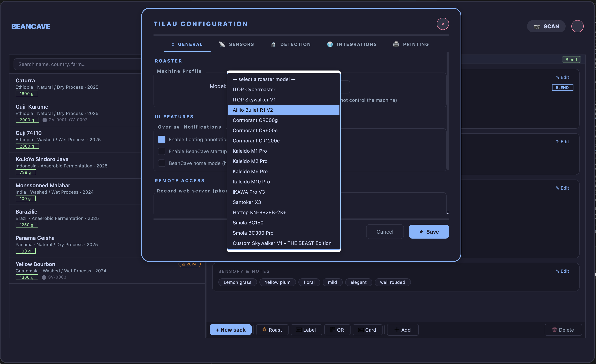The width and height of the screenshot is (596, 364).
Task: Click the Add plus button
Action: [402, 330]
